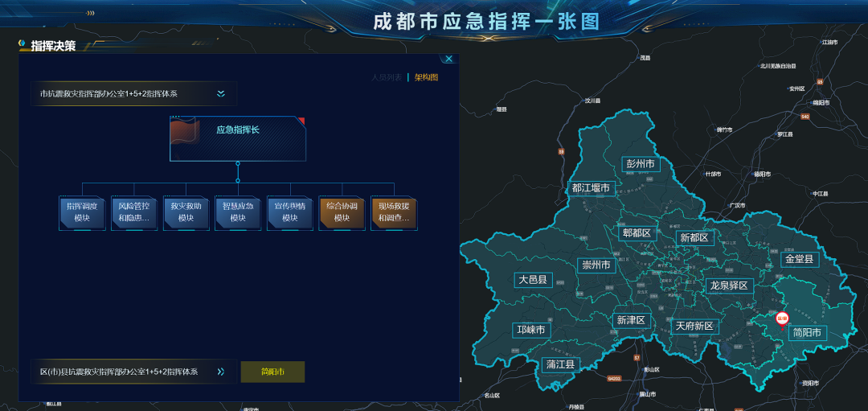Close the 指挥决策 panel
The image size is (868, 411).
point(449,59)
